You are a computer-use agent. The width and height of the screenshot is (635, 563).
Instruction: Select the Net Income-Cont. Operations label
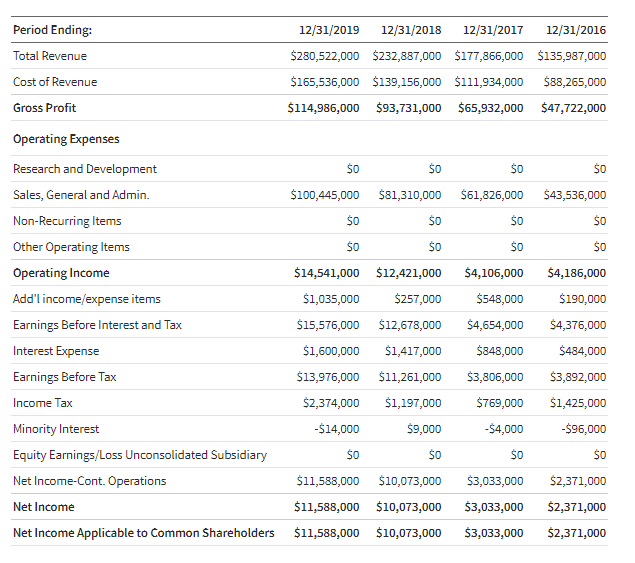[89, 481]
